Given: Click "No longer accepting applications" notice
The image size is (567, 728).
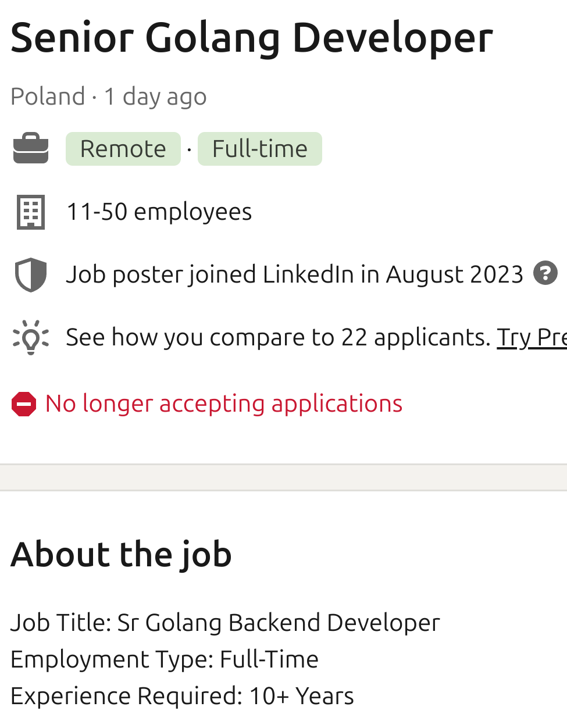Looking at the screenshot, I should (224, 404).
